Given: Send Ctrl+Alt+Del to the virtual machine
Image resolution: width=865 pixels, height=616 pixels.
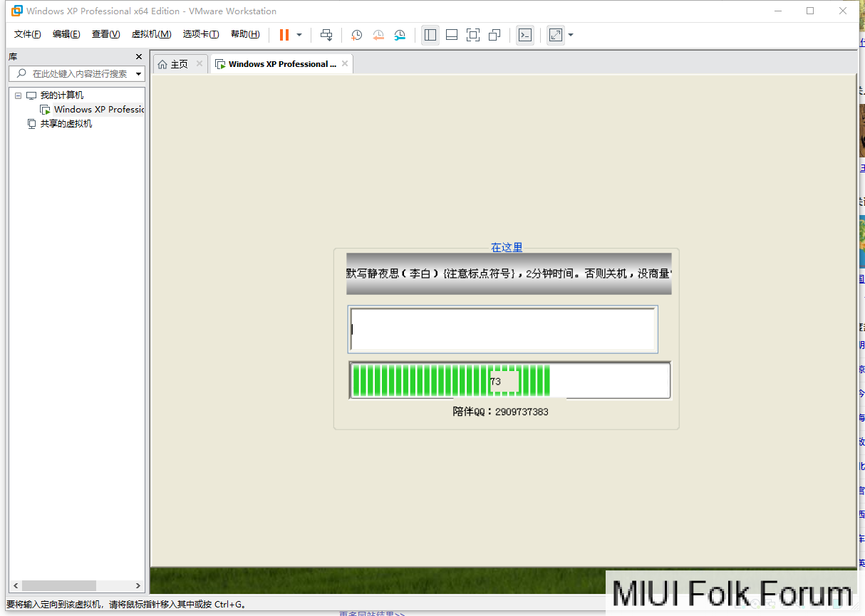Looking at the screenshot, I should click(326, 35).
